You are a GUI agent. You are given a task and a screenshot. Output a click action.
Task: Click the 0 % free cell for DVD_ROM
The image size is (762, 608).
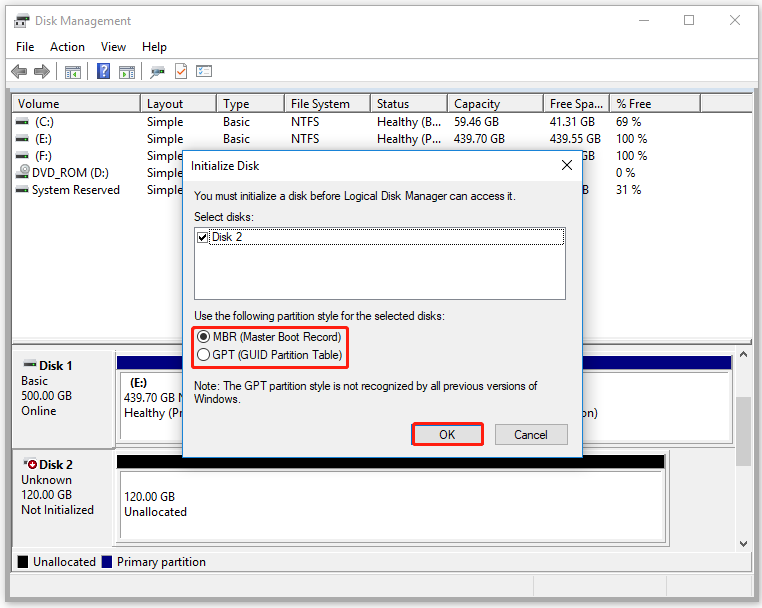(x=625, y=173)
